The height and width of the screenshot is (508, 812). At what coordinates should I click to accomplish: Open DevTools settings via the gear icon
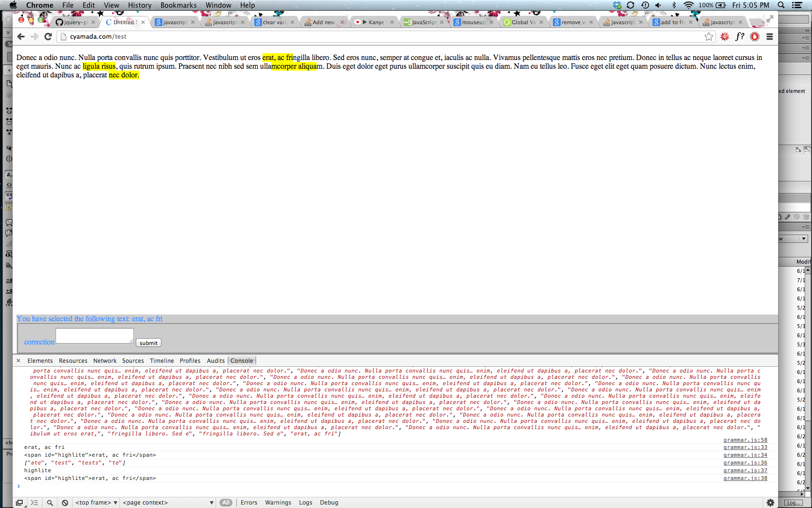(x=771, y=503)
